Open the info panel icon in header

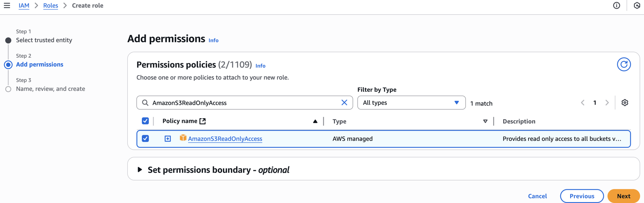tap(616, 5)
